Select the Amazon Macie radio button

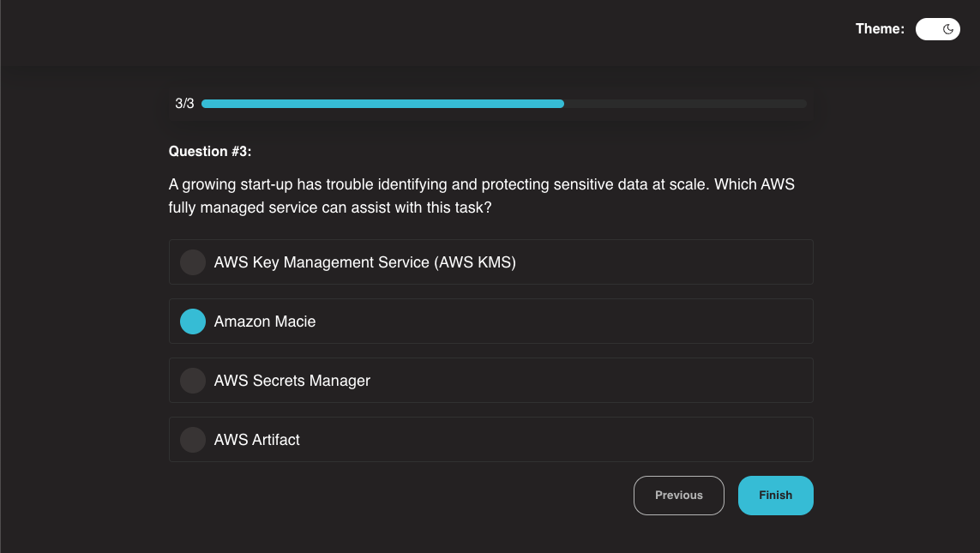tap(193, 322)
